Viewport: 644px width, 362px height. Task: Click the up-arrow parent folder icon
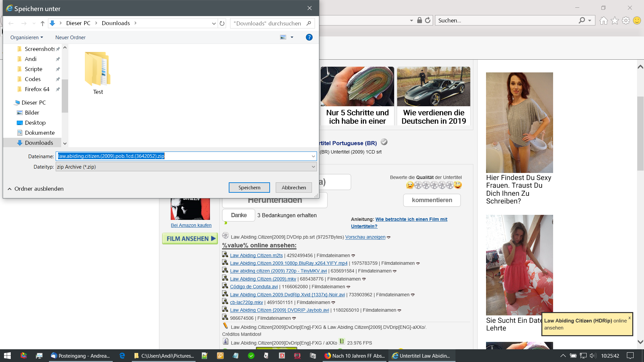pyautogui.click(x=43, y=23)
